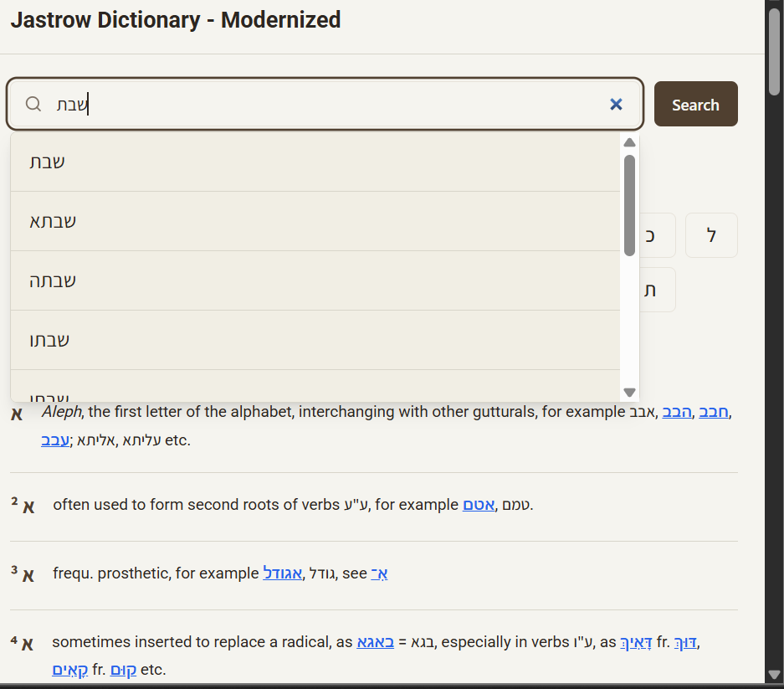
Task: Click the third א entry headword
Action: 28,575
